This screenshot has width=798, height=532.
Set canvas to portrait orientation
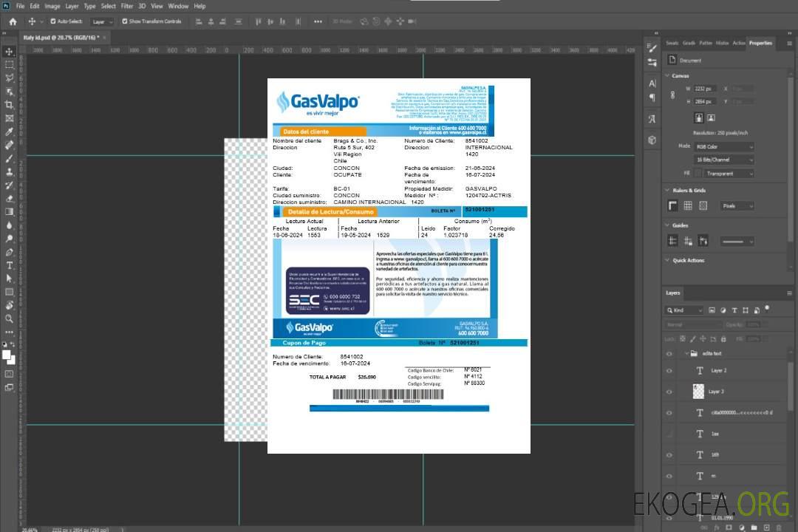[699, 117]
